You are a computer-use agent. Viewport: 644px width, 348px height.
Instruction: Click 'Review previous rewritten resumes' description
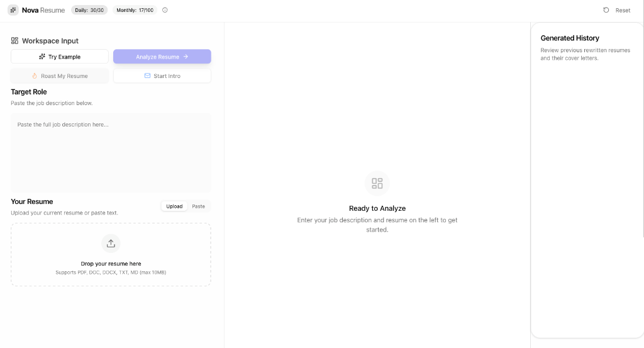point(586,54)
